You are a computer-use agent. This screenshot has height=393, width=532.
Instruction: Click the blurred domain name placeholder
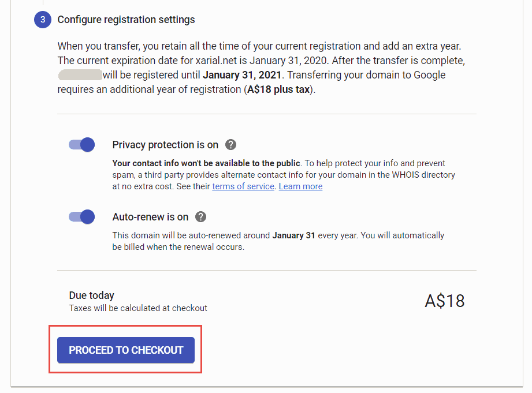point(80,74)
